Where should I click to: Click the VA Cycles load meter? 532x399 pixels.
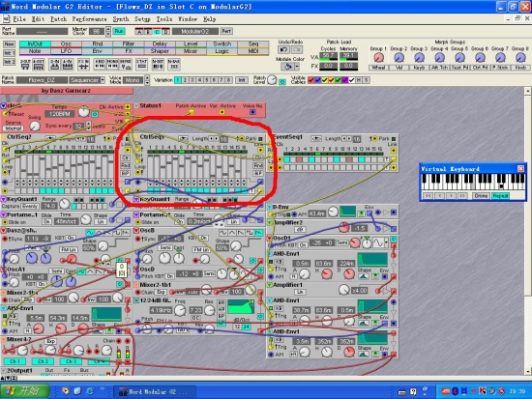point(328,56)
